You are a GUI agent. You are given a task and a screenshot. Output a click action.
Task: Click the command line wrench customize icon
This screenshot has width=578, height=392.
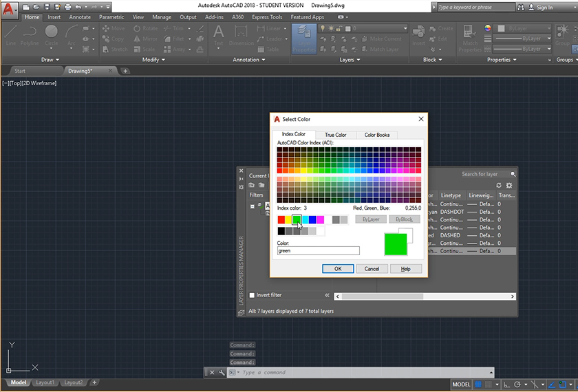[222, 373]
